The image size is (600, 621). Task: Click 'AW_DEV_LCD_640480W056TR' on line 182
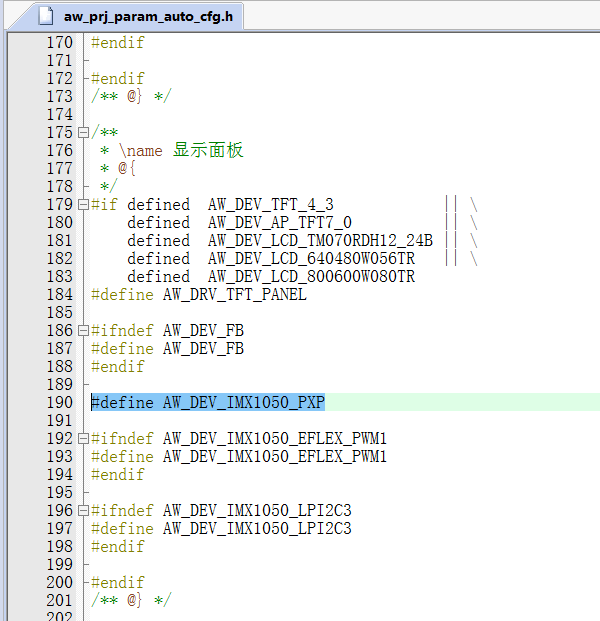point(311,259)
